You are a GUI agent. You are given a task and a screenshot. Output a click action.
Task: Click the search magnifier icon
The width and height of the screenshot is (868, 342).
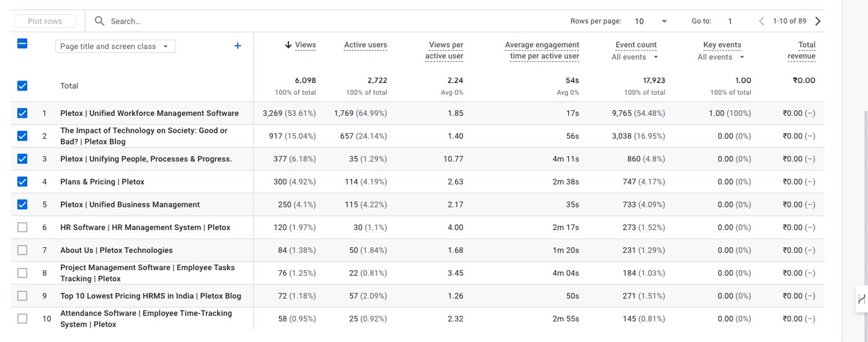99,21
